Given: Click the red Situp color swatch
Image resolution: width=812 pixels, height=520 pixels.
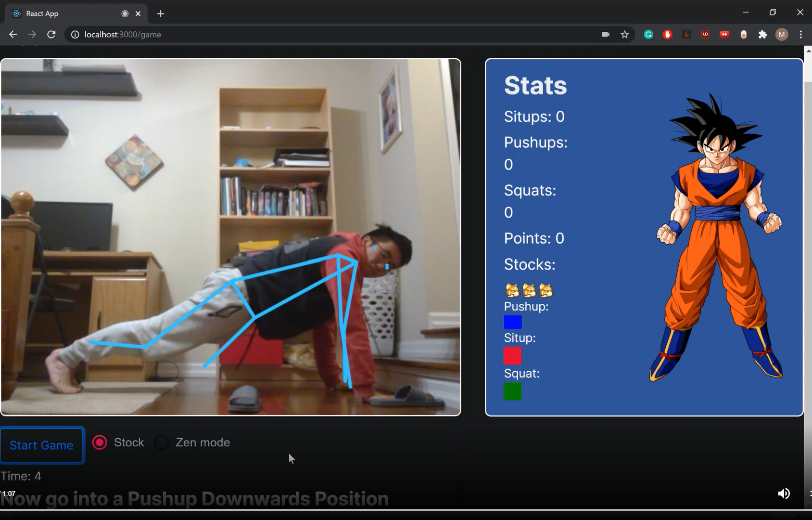Looking at the screenshot, I should pos(512,356).
